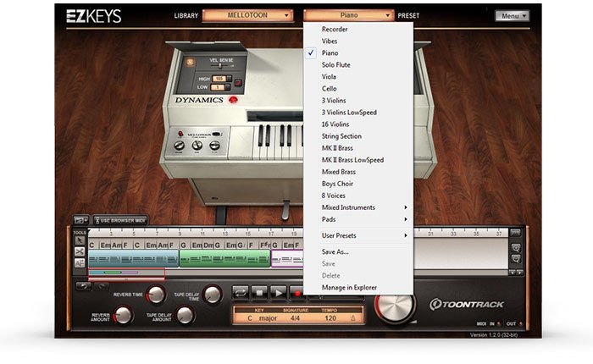Select the scissors cut tool

point(80,251)
